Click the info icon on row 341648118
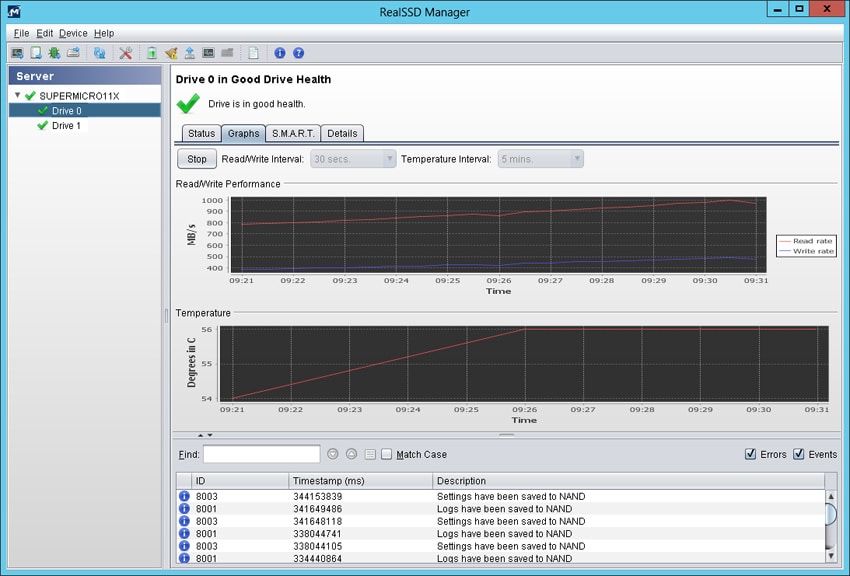This screenshot has width=850, height=576. point(184,521)
